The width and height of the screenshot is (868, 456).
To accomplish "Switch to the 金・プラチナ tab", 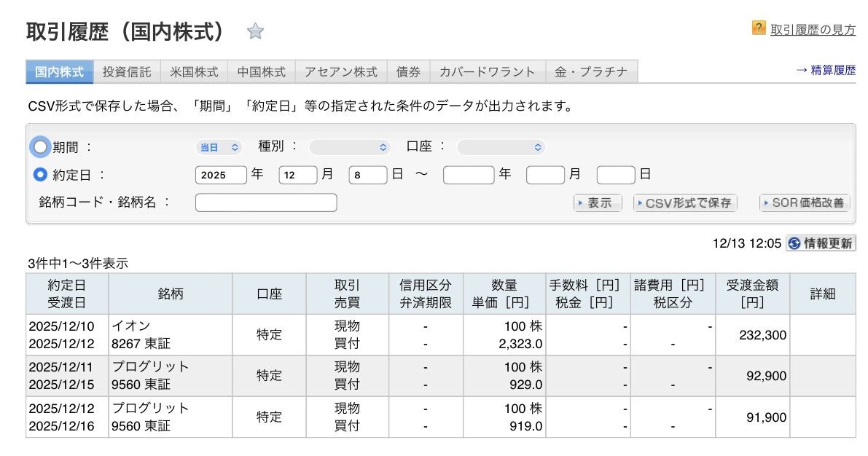I will pyautogui.click(x=591, y=72).
